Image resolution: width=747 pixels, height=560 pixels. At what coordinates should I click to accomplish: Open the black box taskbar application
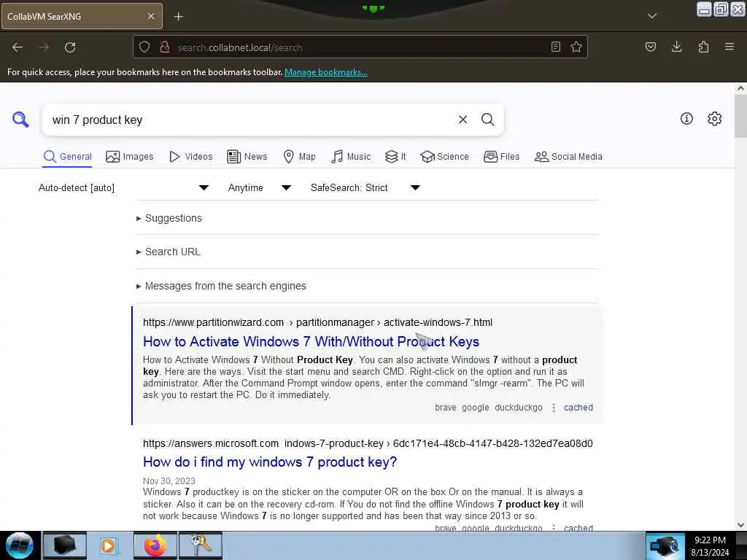65,545
